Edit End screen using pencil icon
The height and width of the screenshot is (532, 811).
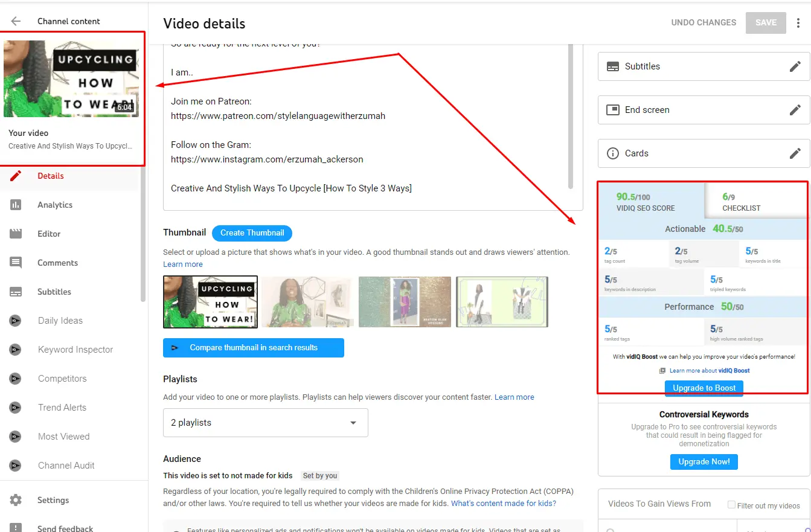[x=795, y=110]
